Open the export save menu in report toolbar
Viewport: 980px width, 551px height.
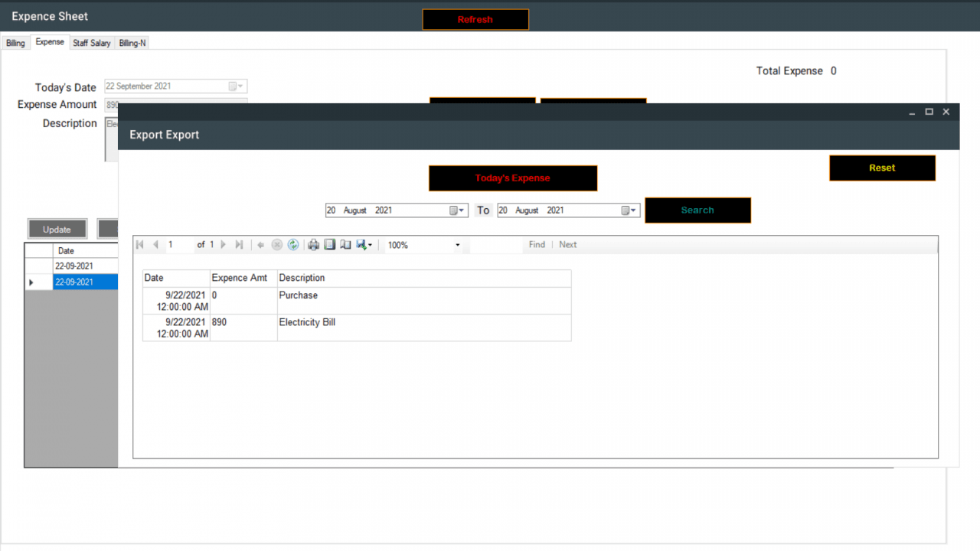click(364, 245)
